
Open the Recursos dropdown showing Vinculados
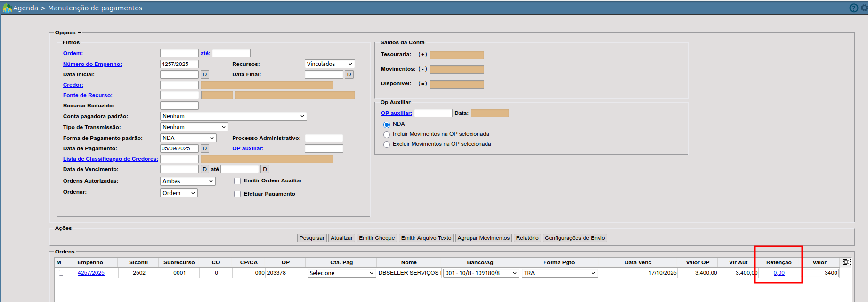click(x=329, y=64)
